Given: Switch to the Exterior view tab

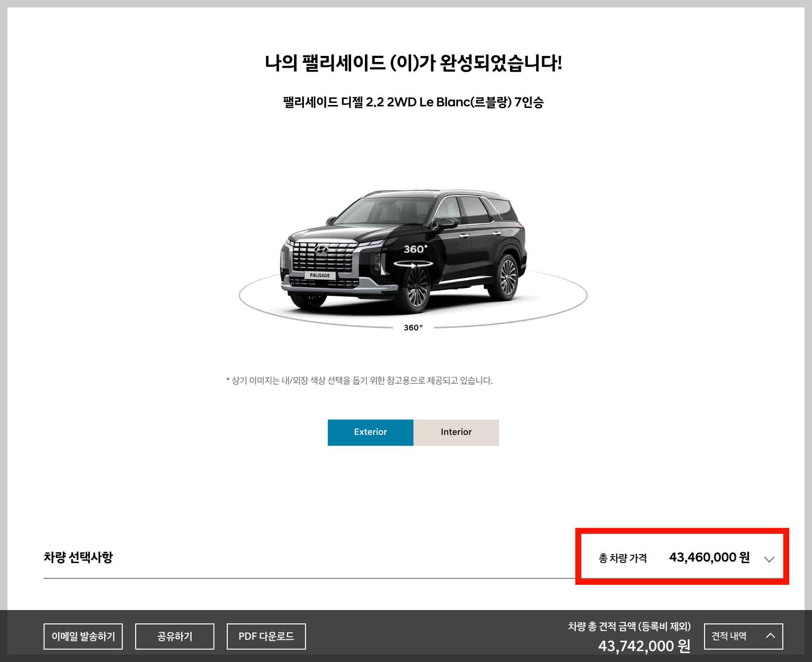Looking at the screenshot, I should [370, 432].
